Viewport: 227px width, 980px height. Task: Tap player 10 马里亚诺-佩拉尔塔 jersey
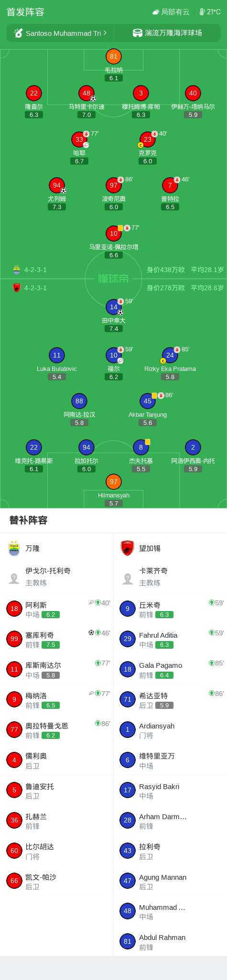pos(113,233)
